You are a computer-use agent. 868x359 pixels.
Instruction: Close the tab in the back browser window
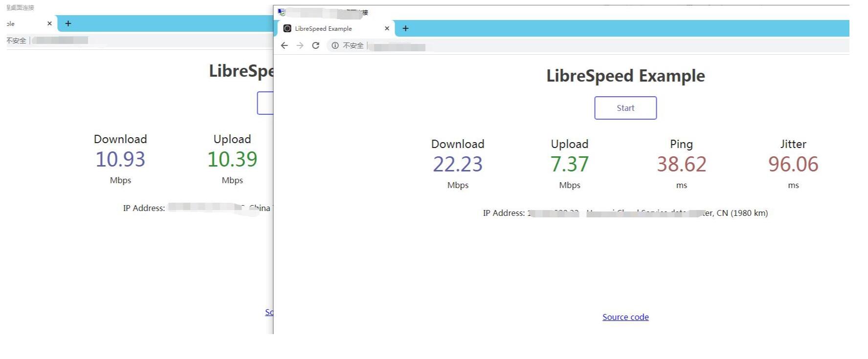49,23
